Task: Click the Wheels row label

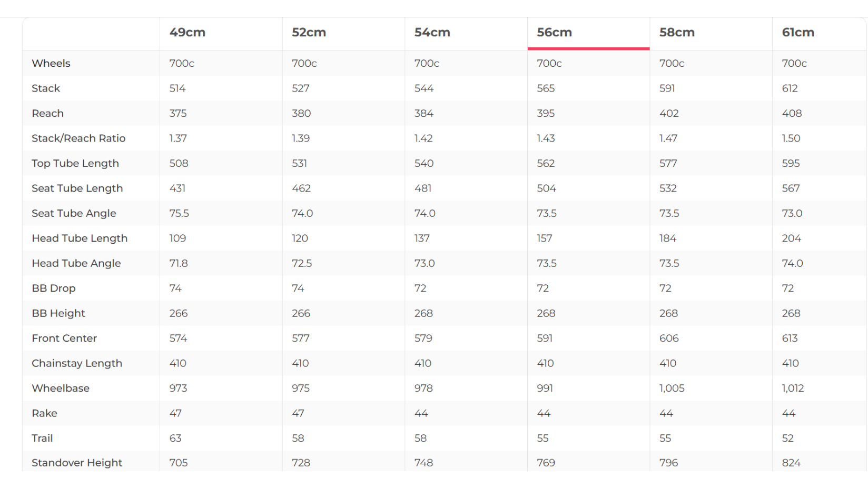Action: 51,64
